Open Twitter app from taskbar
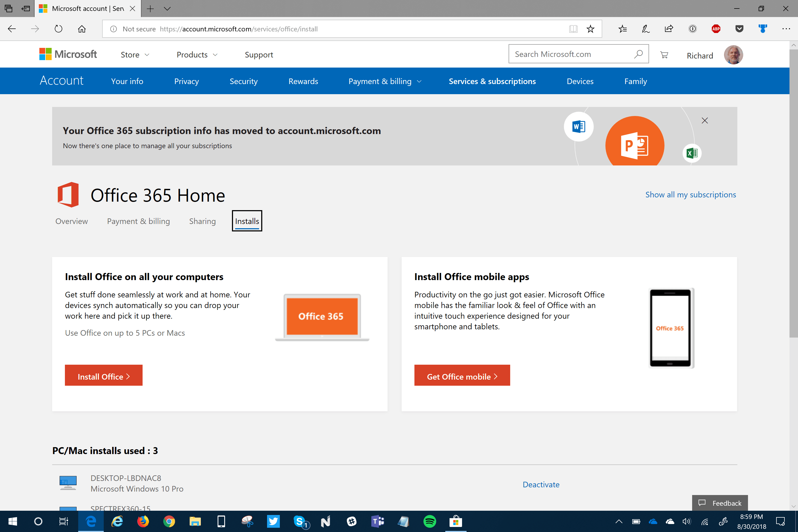 tap(273, 521)
